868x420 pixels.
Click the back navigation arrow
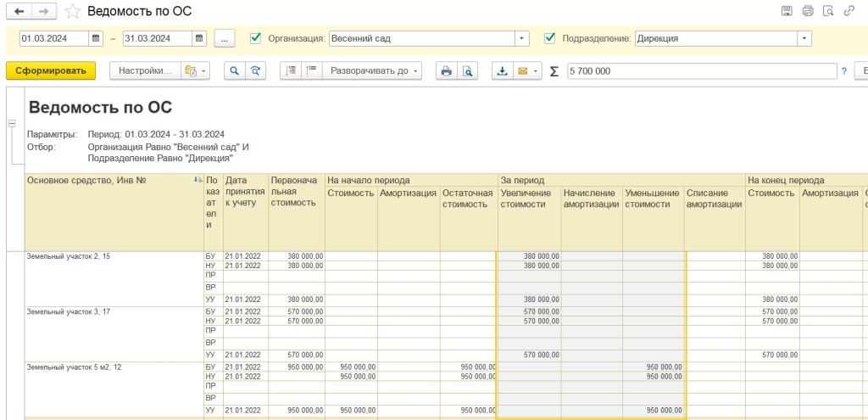click(x=19, y=11)
